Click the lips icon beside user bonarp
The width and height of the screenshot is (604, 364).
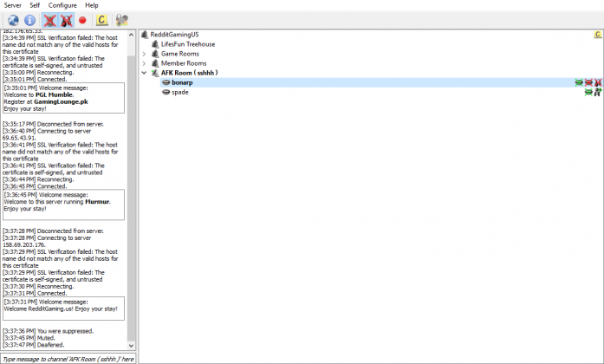click(166, 82)
